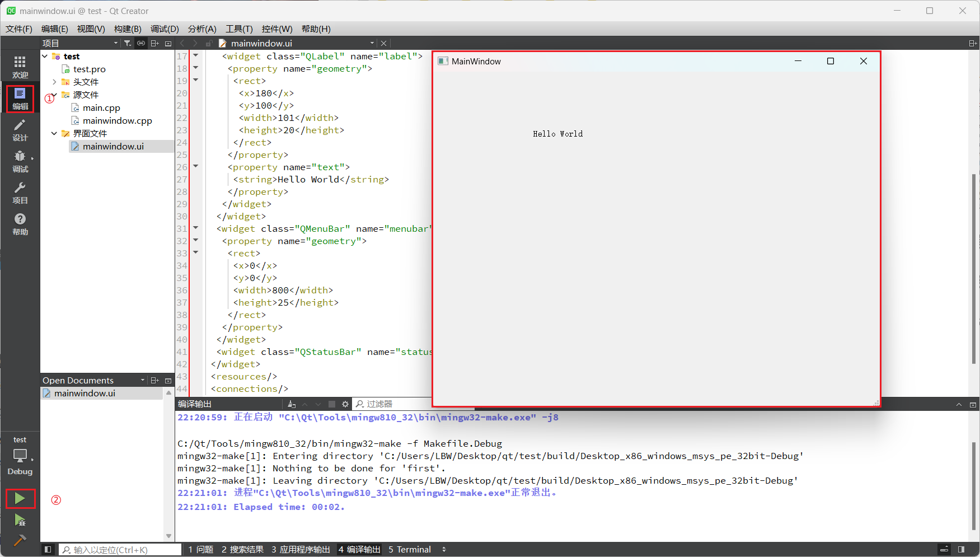Close the mainwindow.ui editor document
This screenshot has width=980, height=557.
(383, 43)
